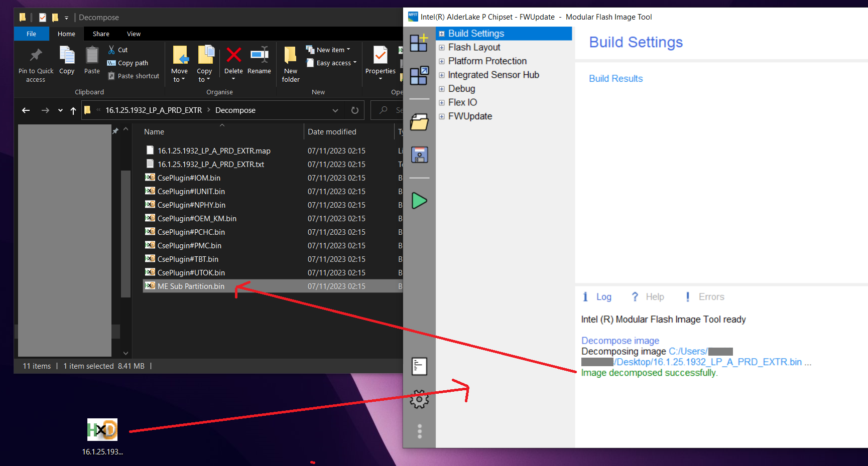
Task: Click the decompose image icon below new project
Action: coord(419,76)
